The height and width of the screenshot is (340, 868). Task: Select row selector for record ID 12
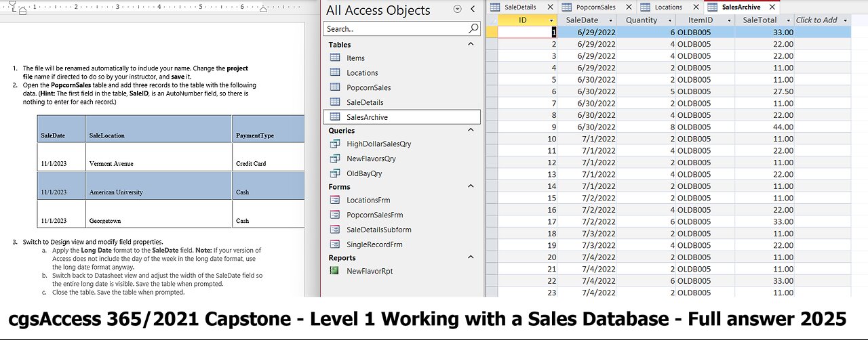pyautogui.click(x=492, y=163)
